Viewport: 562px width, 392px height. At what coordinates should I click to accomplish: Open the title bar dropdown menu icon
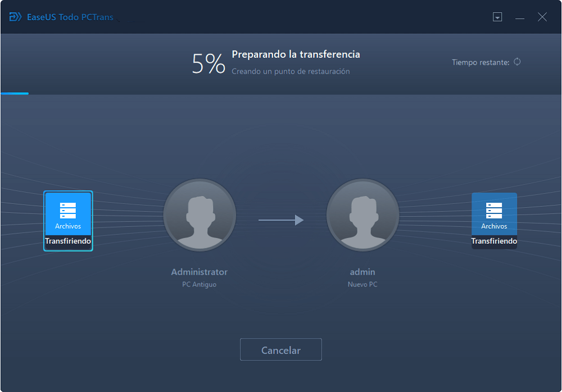[497, 17]
